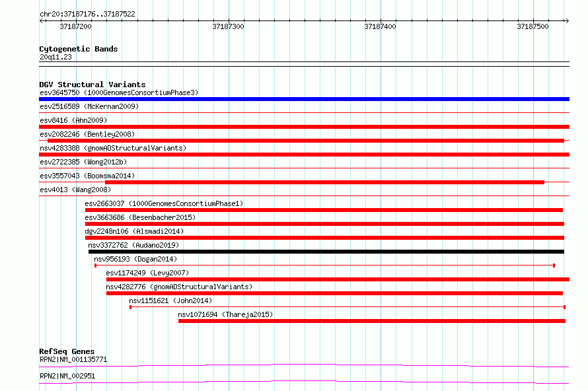
Task: Click ruler position 37187300
Action: point(229,26)
